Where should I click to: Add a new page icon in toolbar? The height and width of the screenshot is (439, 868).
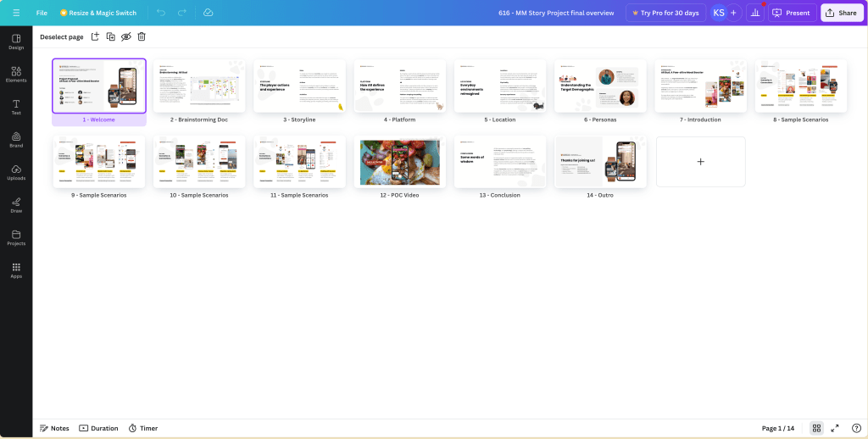tap(95, 36)
